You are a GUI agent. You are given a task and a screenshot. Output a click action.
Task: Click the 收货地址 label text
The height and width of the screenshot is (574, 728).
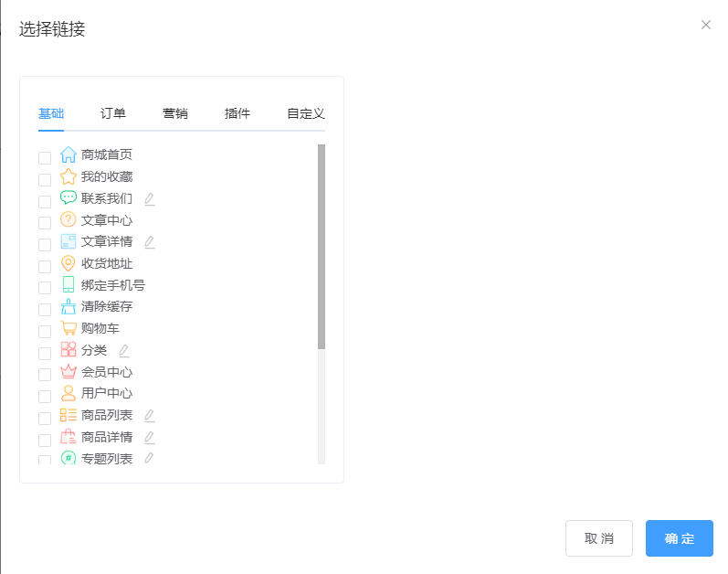pos(107,263)
